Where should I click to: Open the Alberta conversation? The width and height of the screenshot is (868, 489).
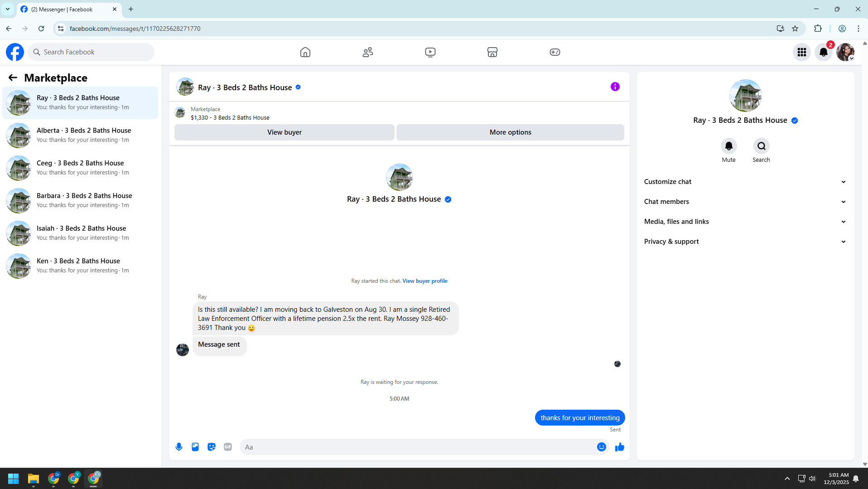click(80, 136)
